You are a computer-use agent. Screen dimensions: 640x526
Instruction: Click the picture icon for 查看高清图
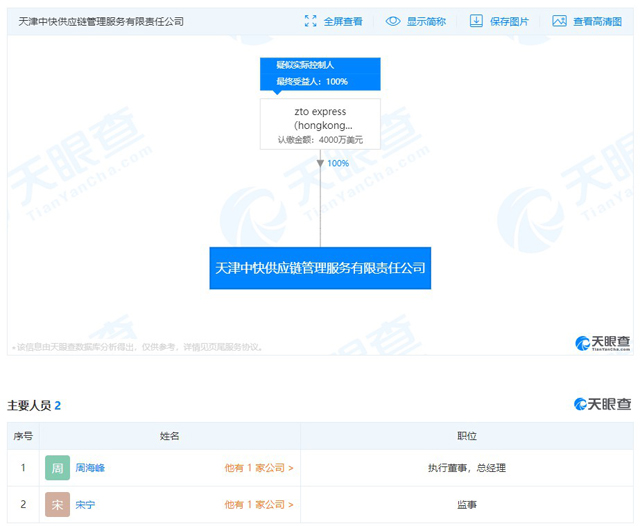[559, 21]
